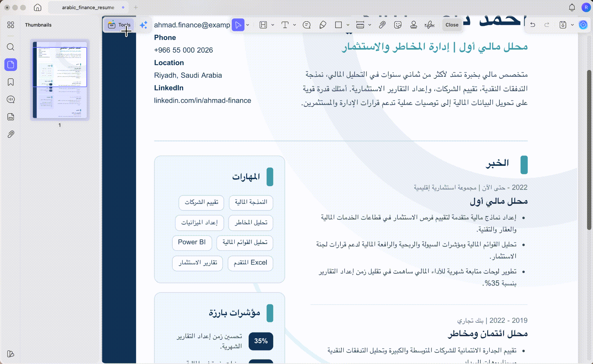Click the paperclip attachment tool
The width and height of the screenshot is (593, 364).
pos(382,25)
